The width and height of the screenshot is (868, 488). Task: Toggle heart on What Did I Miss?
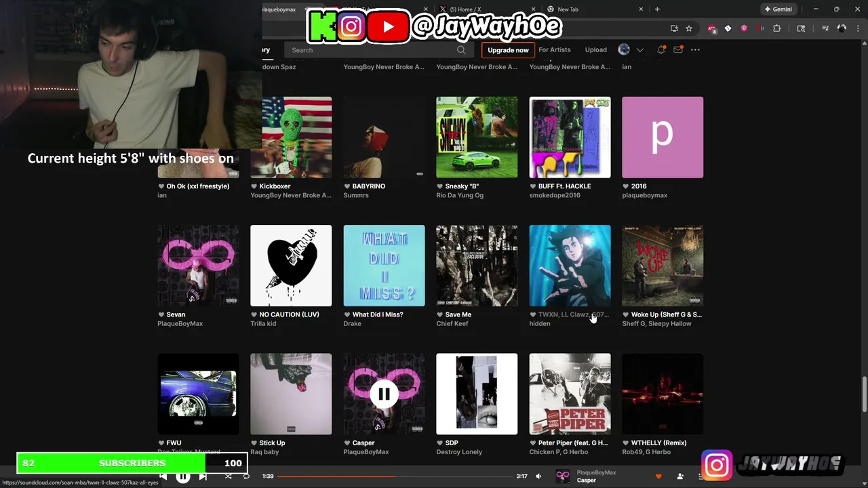347,314
